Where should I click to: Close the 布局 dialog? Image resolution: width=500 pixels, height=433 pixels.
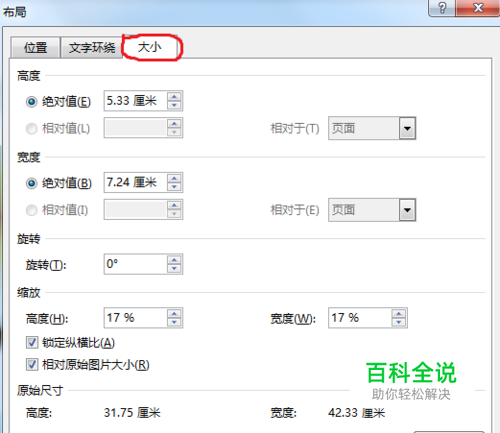[x=478, y=8]
